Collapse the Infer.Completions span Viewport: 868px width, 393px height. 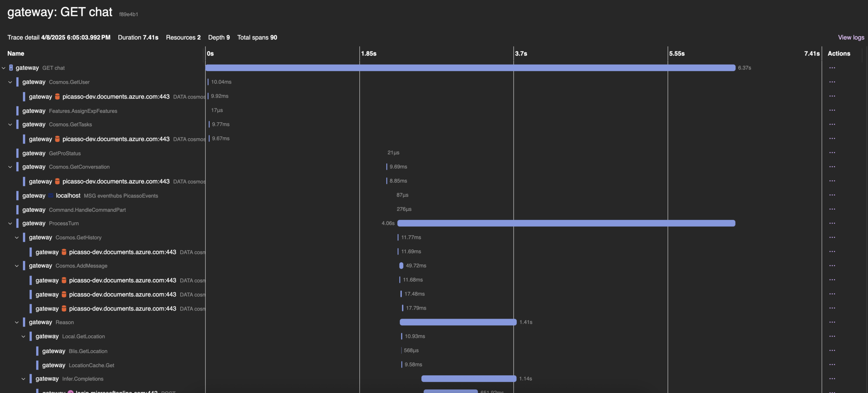point(23,379)
